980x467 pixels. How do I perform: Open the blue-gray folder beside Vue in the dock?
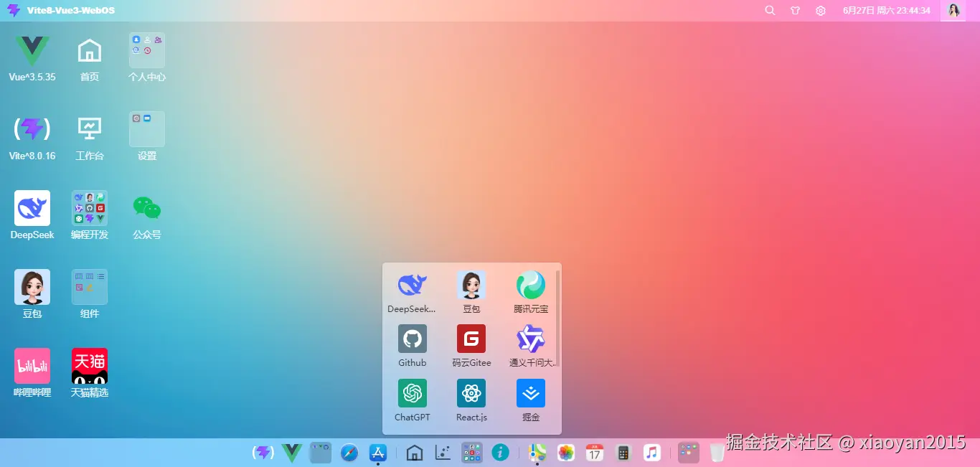pos(321,453)
